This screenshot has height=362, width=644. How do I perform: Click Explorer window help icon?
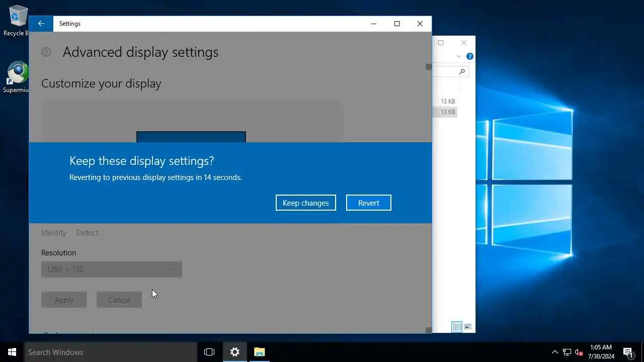[x=469, y=56]
